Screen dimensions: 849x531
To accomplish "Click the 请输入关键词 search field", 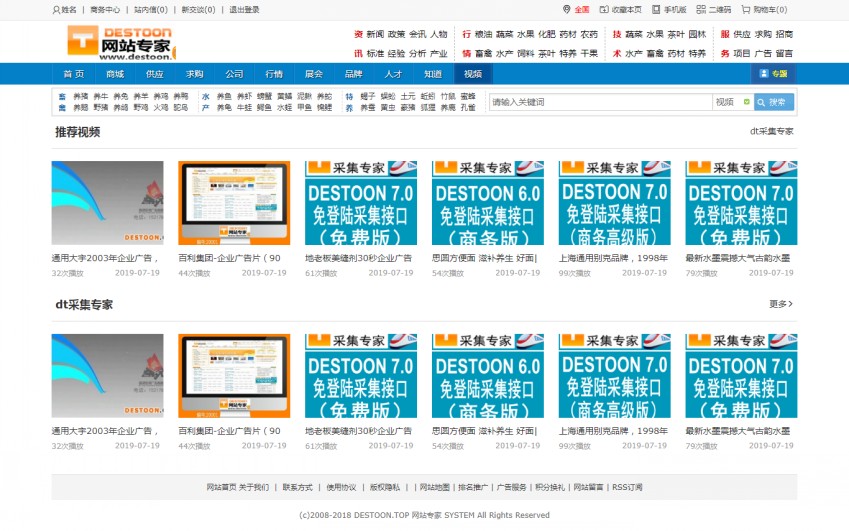I will pos(600,102).
